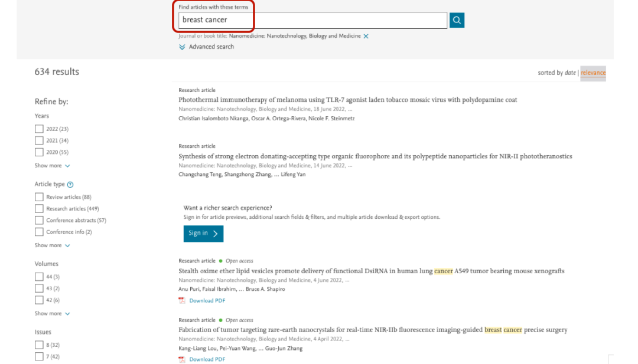Check the 2020 (55) year filter
The width and height of the screenshot is (638, 364).
click(x=39, y=152)
